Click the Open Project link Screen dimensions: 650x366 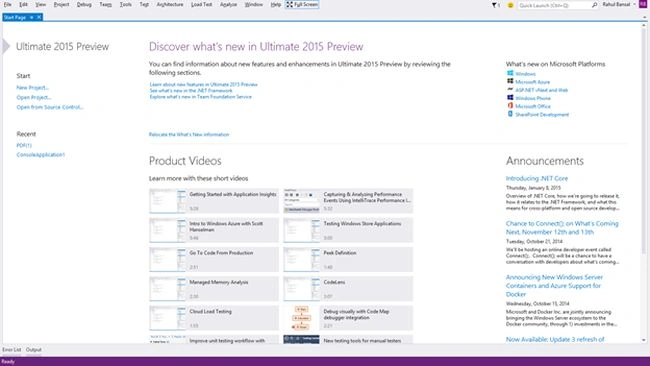34,97
